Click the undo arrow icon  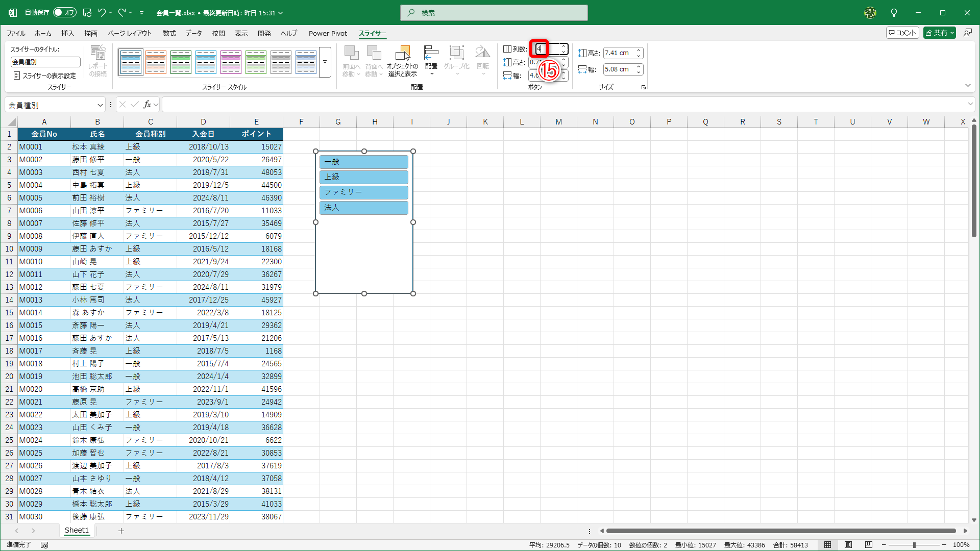click(102, 13)
